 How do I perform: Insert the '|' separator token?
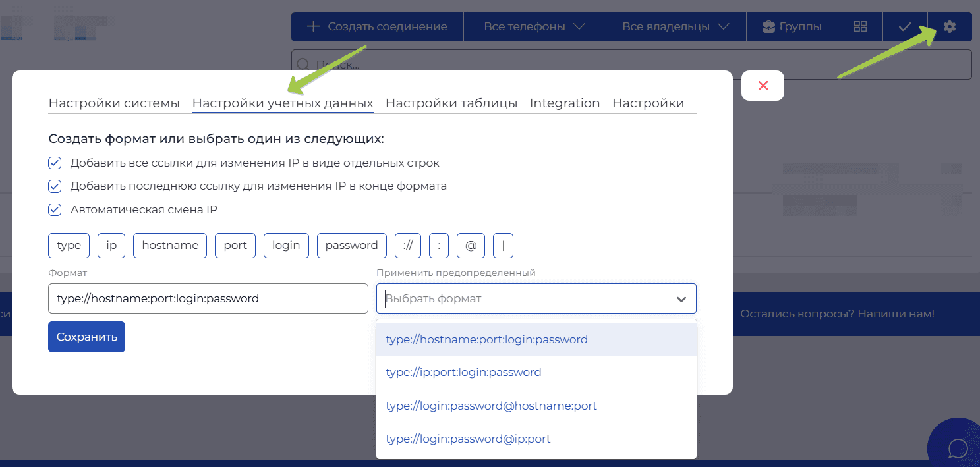coord(503,245)
